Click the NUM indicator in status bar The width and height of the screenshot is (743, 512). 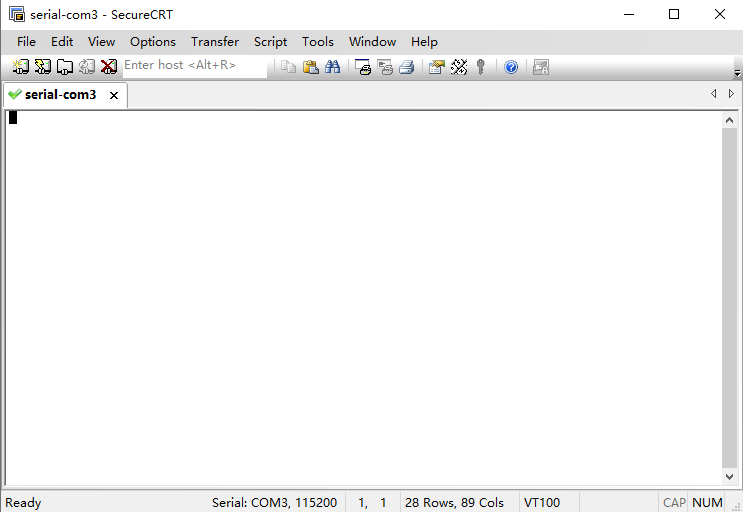point(707,502)
